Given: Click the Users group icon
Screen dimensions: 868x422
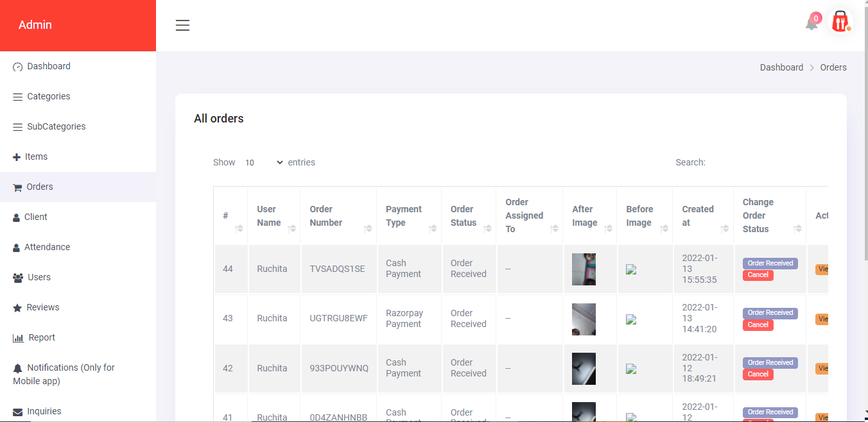Looking at the screenshot, I should (x=18, y=278).
